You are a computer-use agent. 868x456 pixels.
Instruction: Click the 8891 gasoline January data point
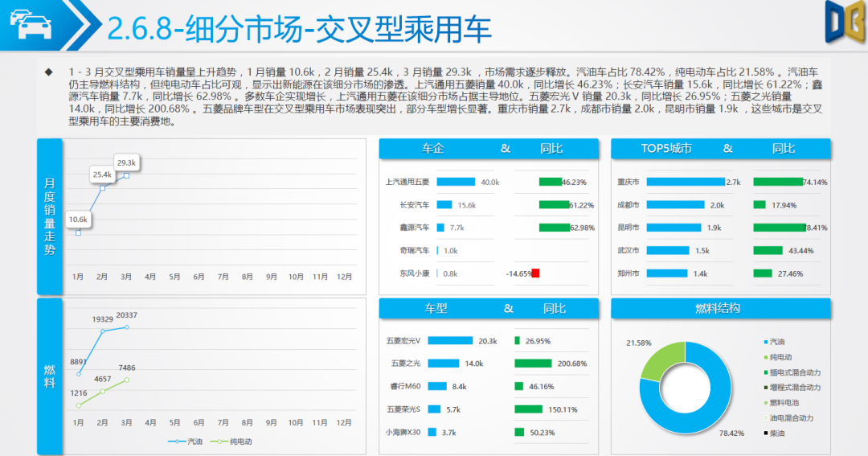(79, 374)
